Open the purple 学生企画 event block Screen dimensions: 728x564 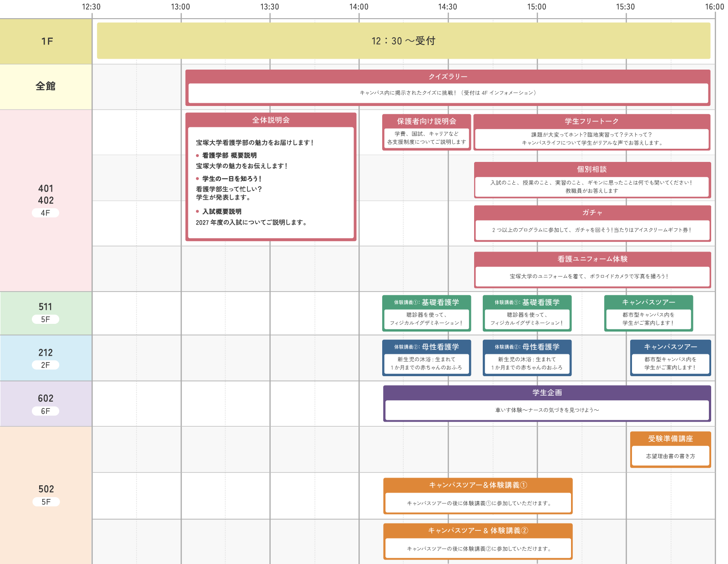click(547, 403)
